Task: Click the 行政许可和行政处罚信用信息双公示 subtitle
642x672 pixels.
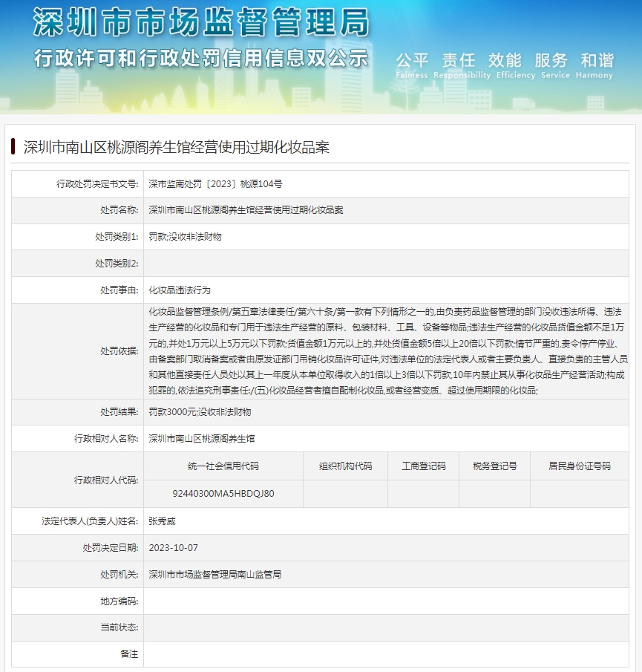Action: (201, 58)
